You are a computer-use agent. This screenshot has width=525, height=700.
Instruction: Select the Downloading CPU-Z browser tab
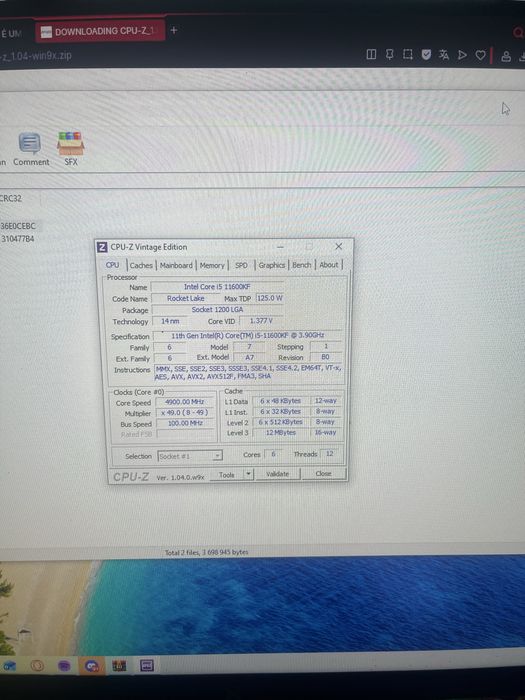100,31
